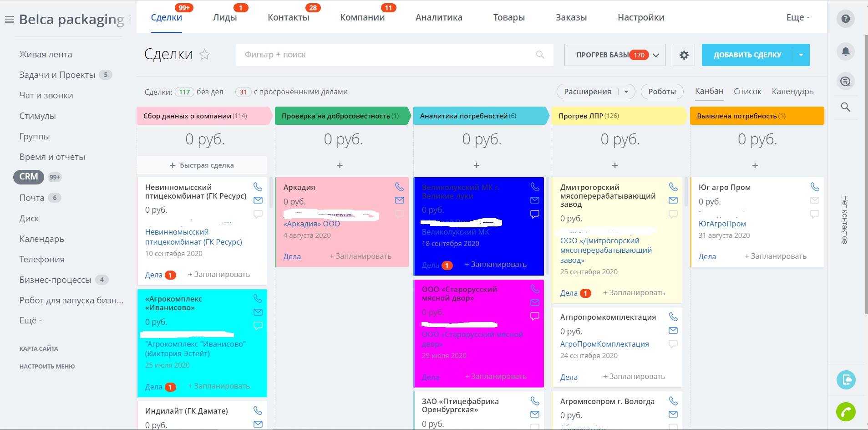This screenshot has width=868, height=430.
Task: Click the green phone call button
Action: tap(845, 412)
